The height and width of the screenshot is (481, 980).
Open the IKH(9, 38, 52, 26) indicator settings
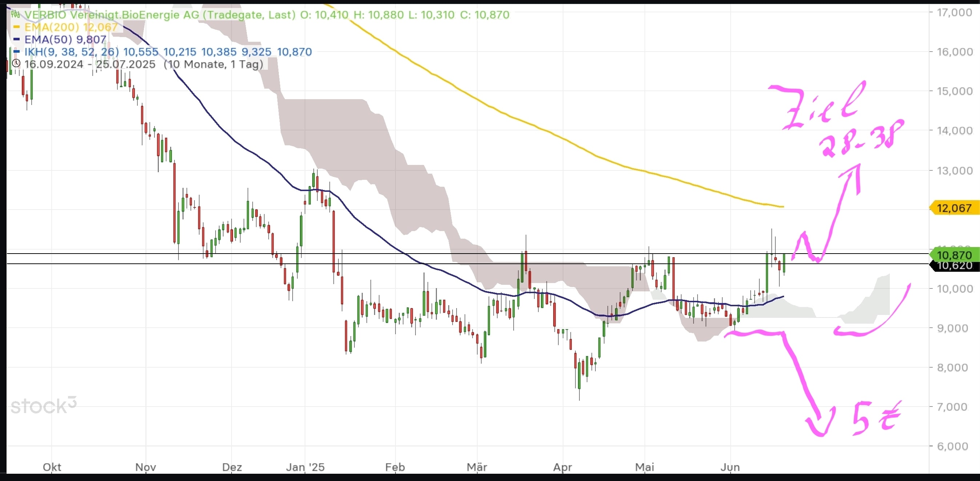(x=72, y=51)
